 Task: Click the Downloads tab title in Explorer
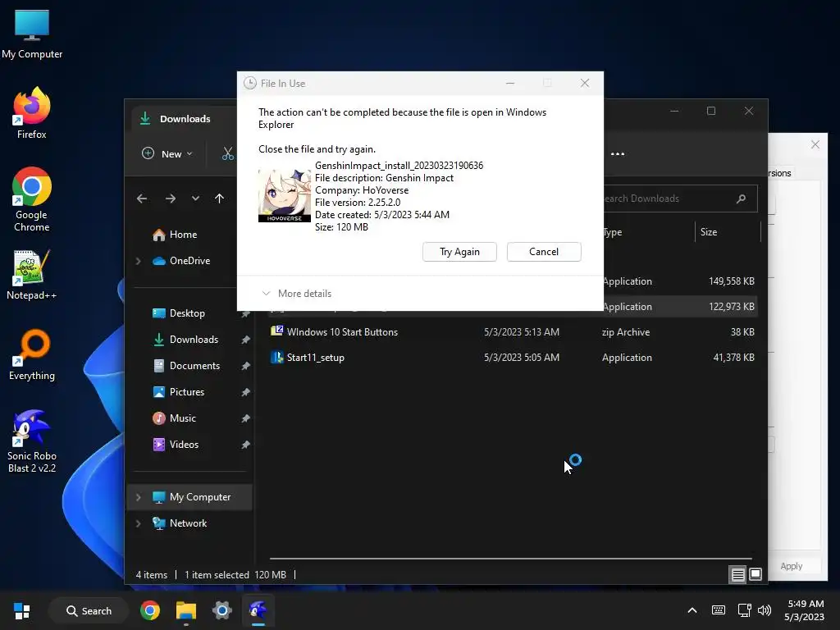coord(185,119)
